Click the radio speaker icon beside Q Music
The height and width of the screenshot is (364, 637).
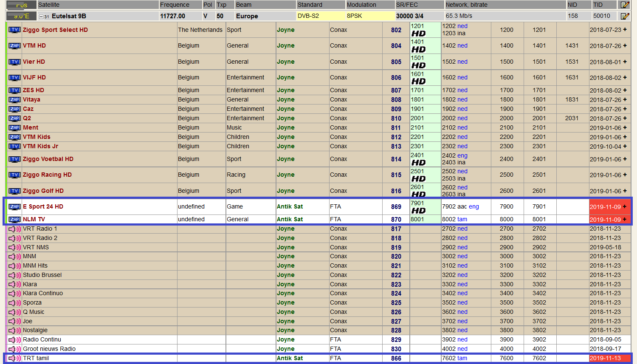coord(15,312)
